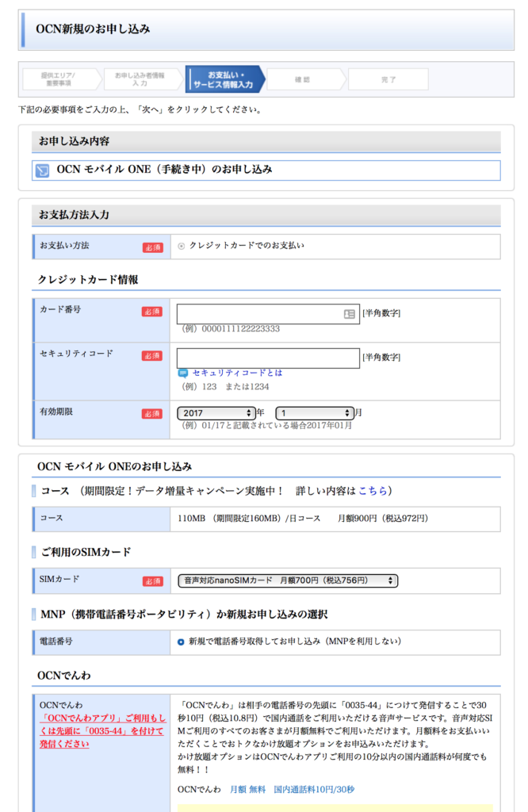Select クレジットカードでのお支払い radio button
The image size is (528, 812).
tap(182, 246)
